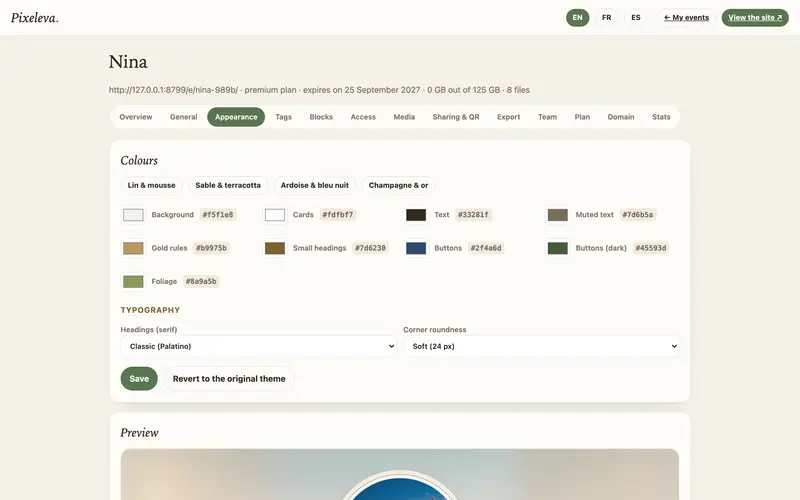This screenshot has width=800, height=500.
Task: Select the Appearance tab
Action: tap(236, 117)
